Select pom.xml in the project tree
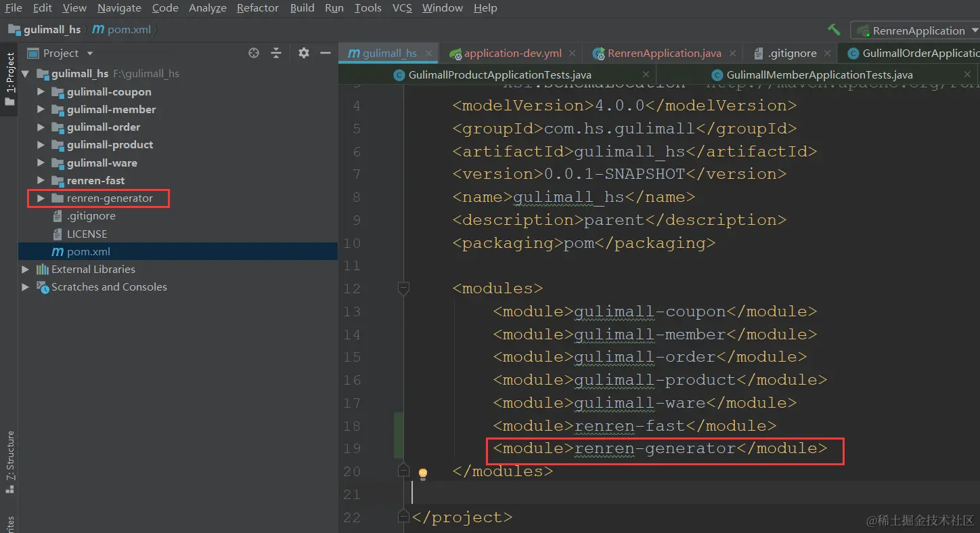The width and height of the screenshot is (980, 533). coord(88,251)
